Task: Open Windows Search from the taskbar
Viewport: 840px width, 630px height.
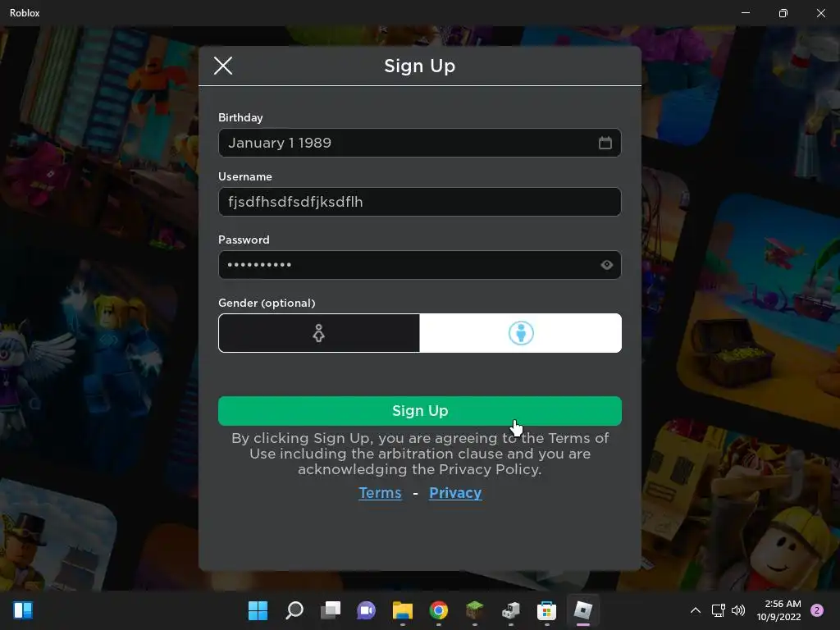Action: click(x=294, y=610)
